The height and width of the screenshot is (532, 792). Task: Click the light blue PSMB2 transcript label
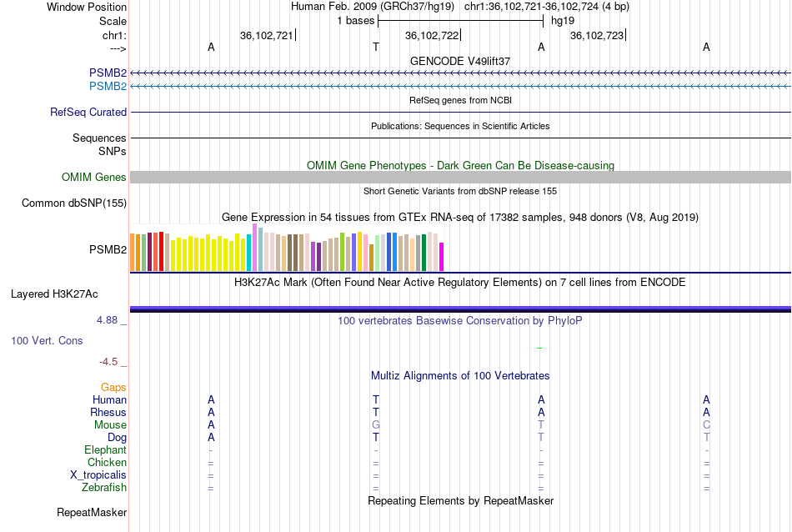pyautogui.click(x=108, y=87)
